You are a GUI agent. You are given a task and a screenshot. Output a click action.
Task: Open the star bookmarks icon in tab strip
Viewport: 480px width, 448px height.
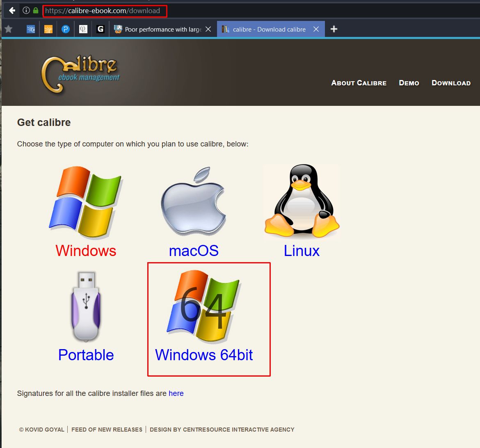(9, 29)
